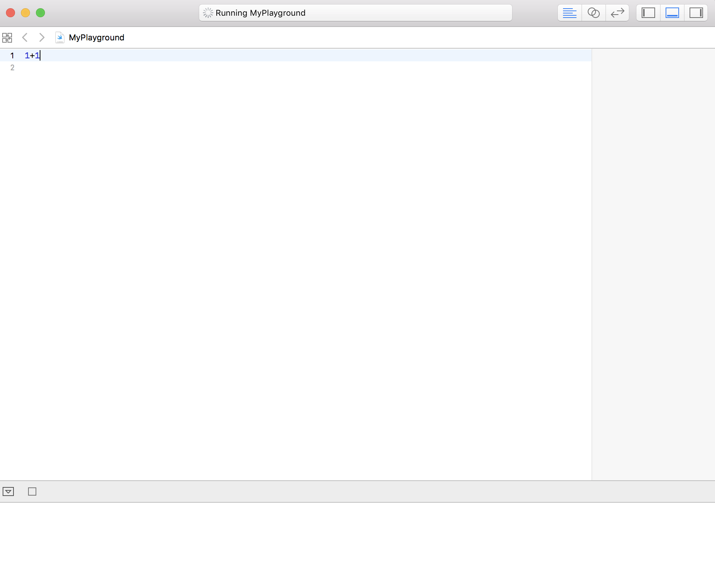The width and height of the screenshot is (715, 588).
Task: Zoom the window with green button
Action: (40, 13)
